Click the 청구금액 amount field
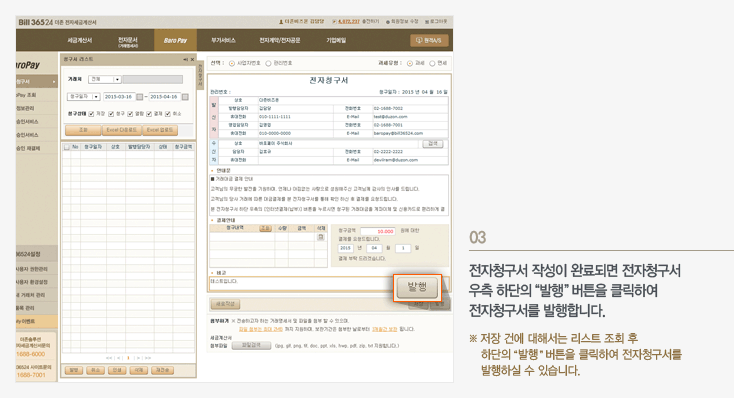The height and width of the screenshot is (398, 734). click(378, 231)
